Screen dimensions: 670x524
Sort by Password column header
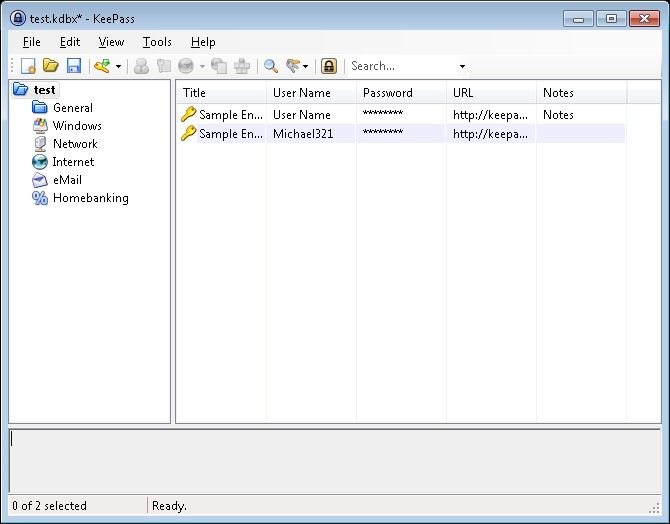coord(401,93)
